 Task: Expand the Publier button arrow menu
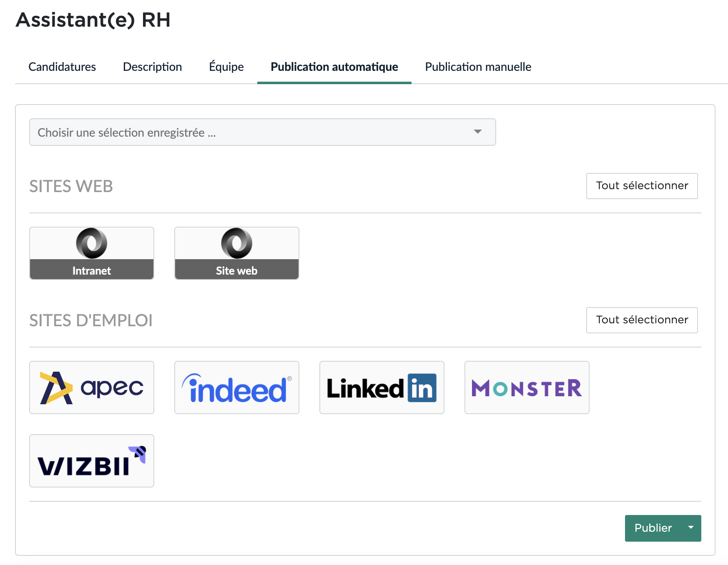691,528
